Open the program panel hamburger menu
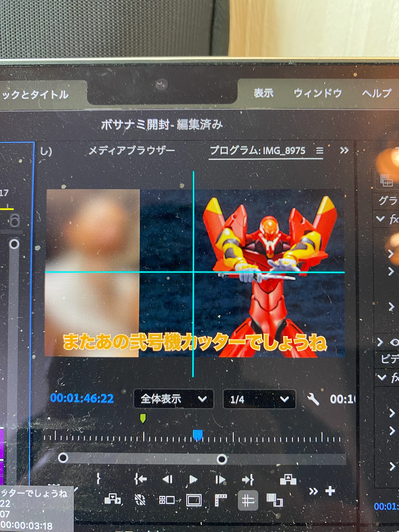 (x=319, y=151)
